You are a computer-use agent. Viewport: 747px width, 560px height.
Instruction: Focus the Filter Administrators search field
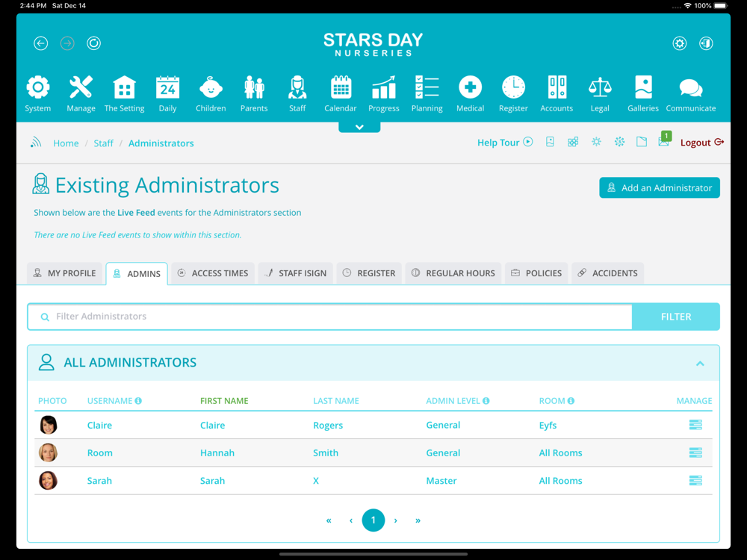pyautogui.click(x=329, y=317)
